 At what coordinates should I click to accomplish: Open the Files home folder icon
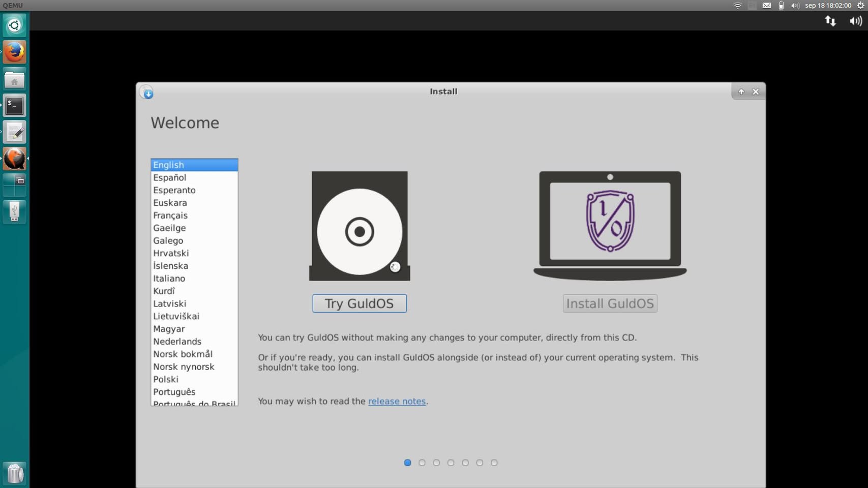tap(14, 79)
